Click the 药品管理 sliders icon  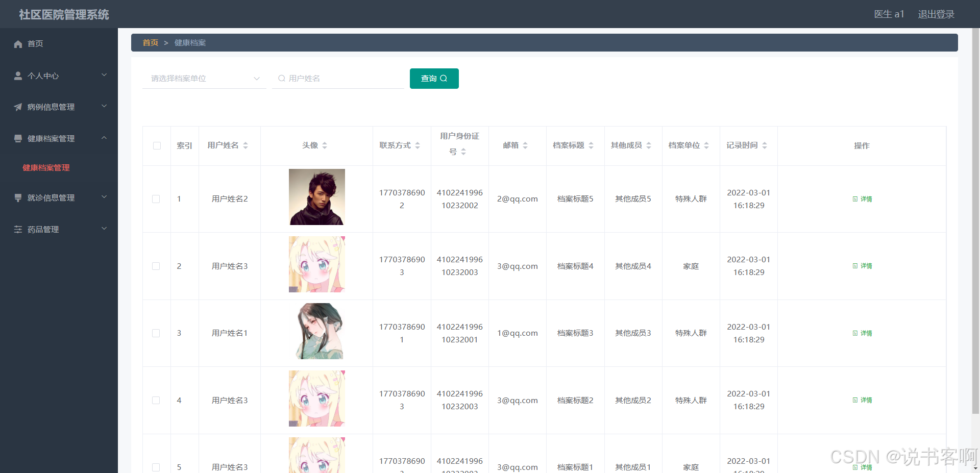click(18, 230)
